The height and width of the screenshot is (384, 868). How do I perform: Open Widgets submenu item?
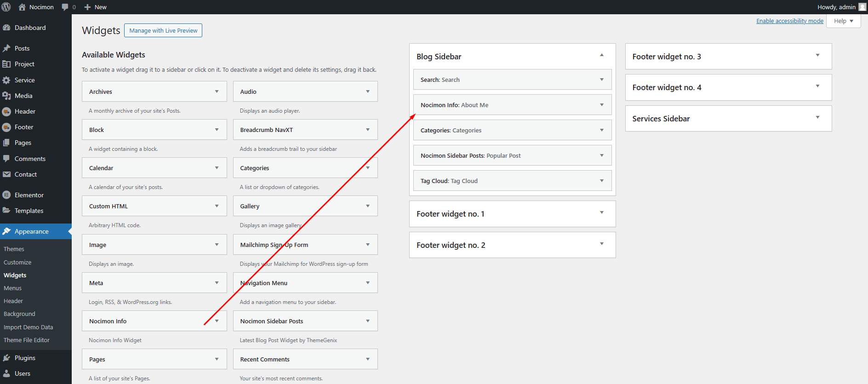[x=15, y=275]
